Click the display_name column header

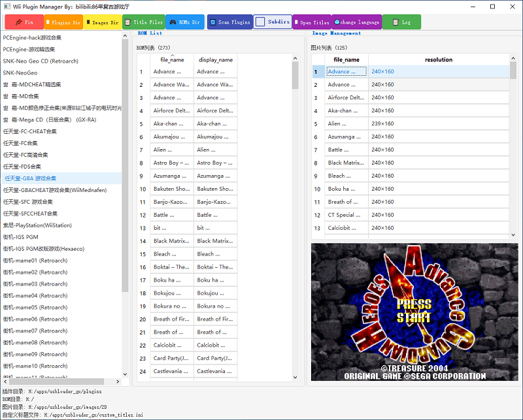click(x=216, y=59)
